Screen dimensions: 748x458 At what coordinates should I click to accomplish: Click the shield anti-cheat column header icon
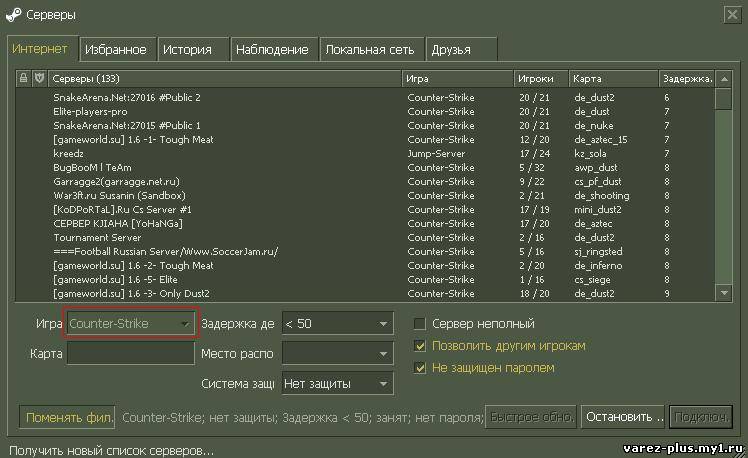tap(39, 78)
